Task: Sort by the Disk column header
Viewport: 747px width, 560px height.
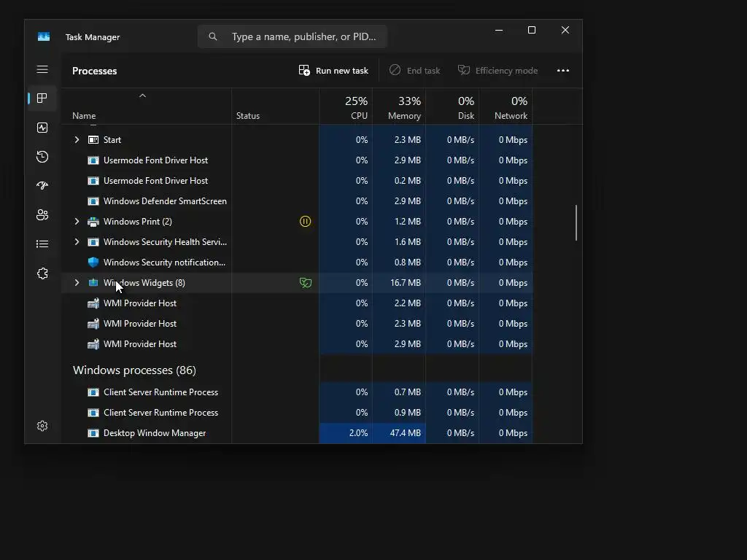Action: 452,106
